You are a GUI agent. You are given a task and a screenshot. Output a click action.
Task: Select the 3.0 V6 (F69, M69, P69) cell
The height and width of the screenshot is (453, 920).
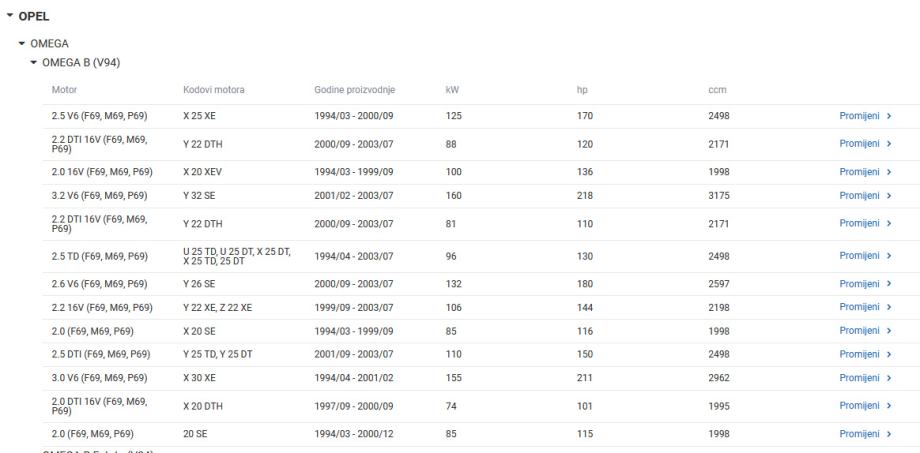(99, 378)
